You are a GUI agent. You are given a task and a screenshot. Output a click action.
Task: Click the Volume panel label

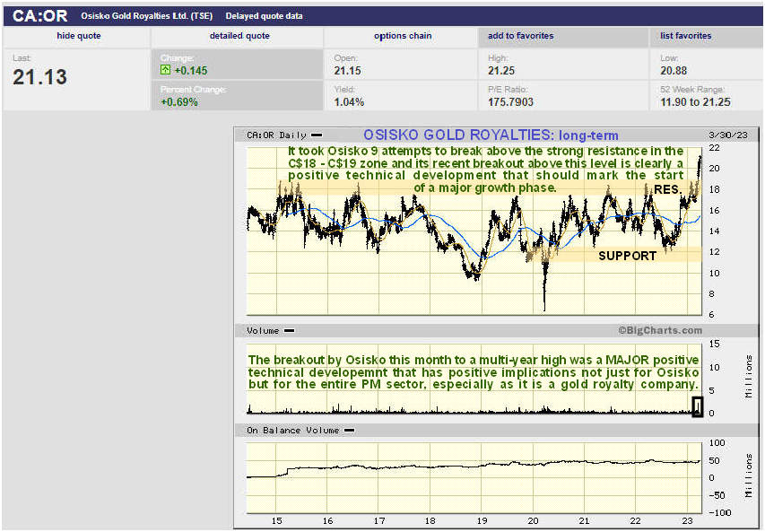click(263, 331)
